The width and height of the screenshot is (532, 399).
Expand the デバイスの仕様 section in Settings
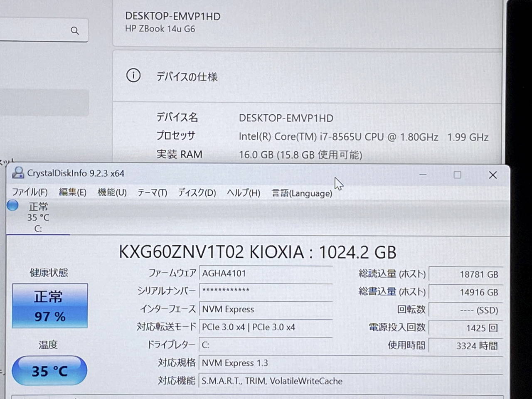pyautogui.click(x=307, y=76)
